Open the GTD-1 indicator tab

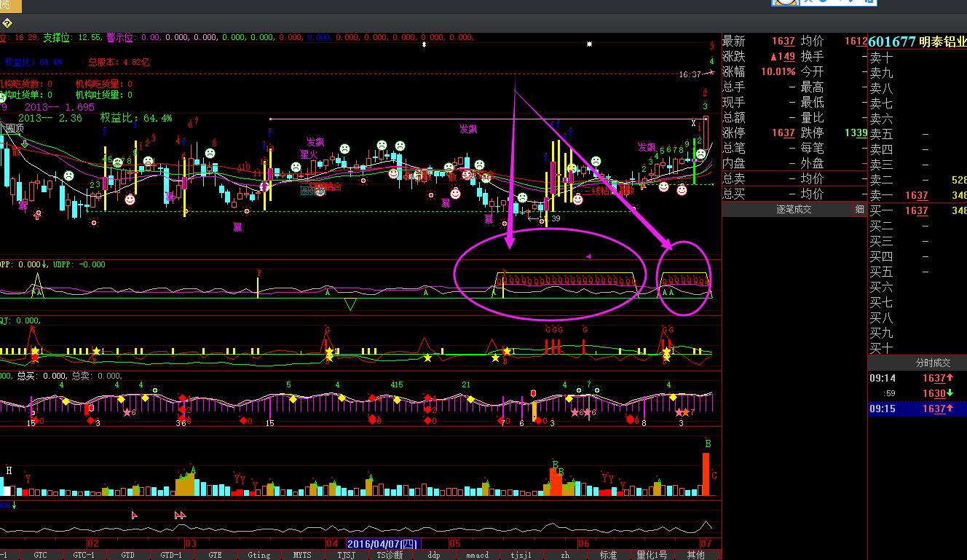pos(171,555)
